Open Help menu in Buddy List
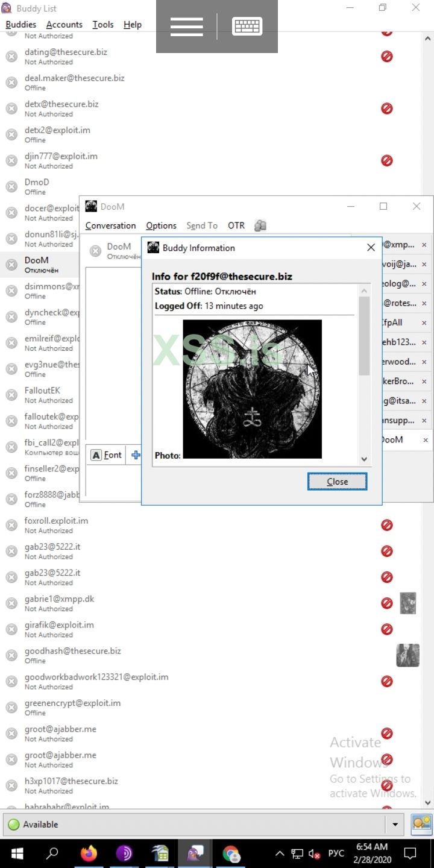This screenshot has height=868, width=434. [133, 25]
